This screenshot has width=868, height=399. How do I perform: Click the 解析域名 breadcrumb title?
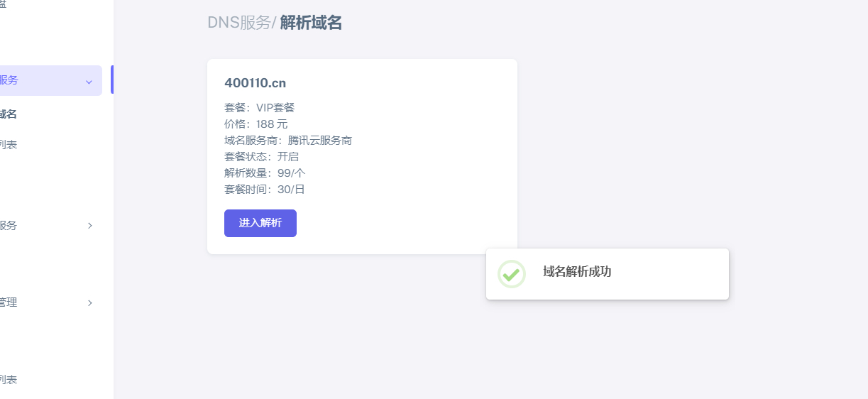(x=311, y=23)
